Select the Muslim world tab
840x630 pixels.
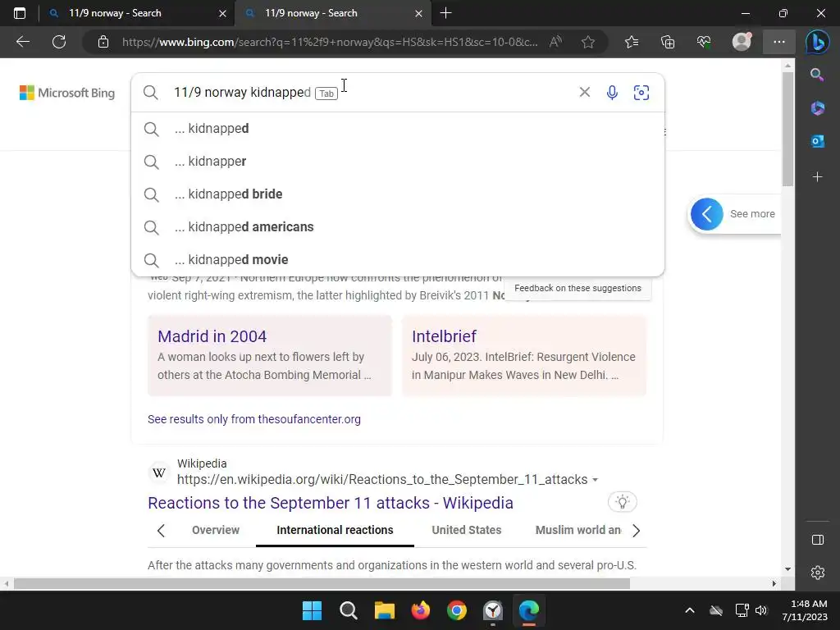pos(578,530)
